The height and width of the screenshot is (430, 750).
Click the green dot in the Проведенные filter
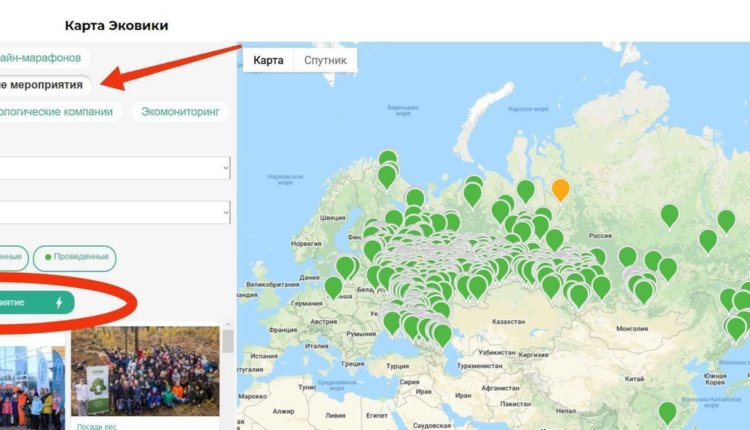(47, 257)
